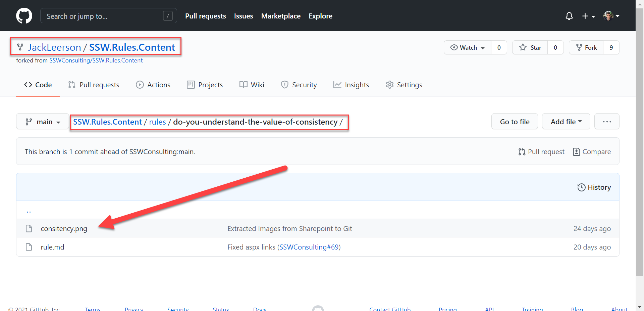Open the main branch selector
Viewport: 644px width, 311px height.
pos(43,122)
